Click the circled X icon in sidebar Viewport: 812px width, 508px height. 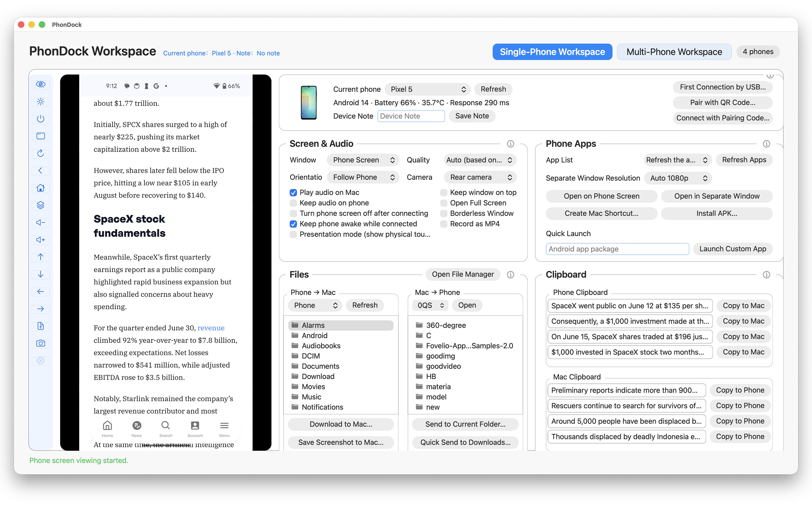tap(41, 360)
